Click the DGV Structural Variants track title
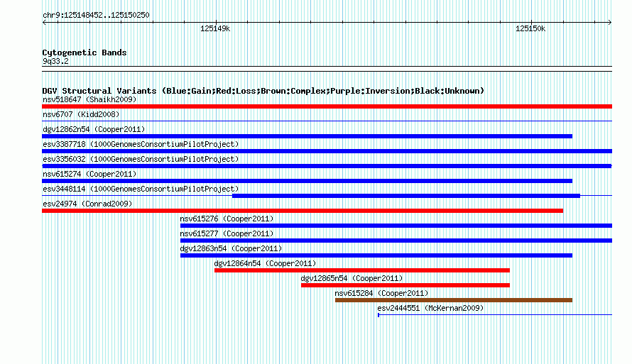The height and width of the screenshot is (364, 632). point(263,91)
